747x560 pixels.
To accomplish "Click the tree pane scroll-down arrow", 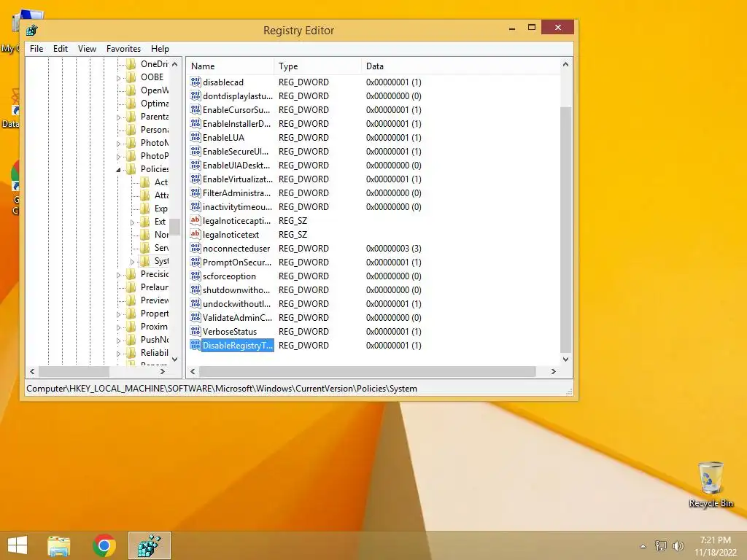I will click(175, 359).
